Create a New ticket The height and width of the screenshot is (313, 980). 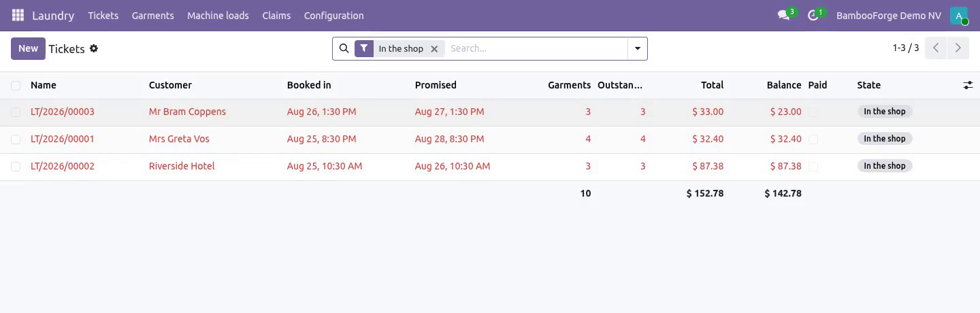coord(28,48)
